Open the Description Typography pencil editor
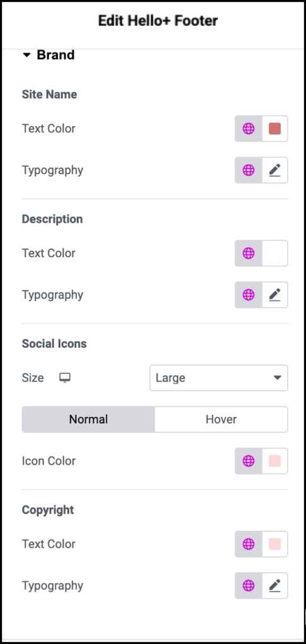Viewport: 306px width, 644px height. 275,295
